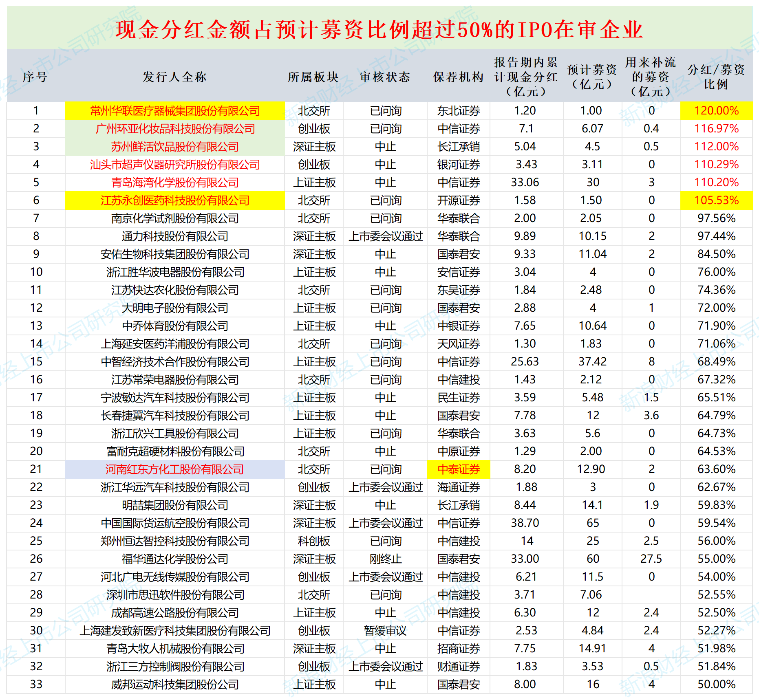Click the 刚终止 review status cell
This screenshot has width=759, height=700.
[386, 559]
